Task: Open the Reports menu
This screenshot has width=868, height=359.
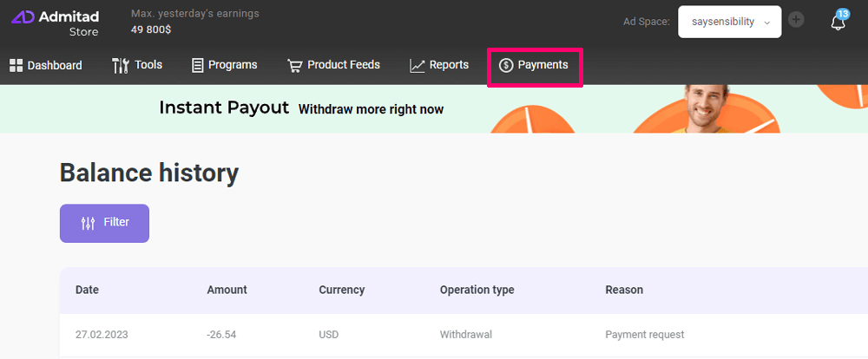Action: pyautogui.click(x=439, y=65)
